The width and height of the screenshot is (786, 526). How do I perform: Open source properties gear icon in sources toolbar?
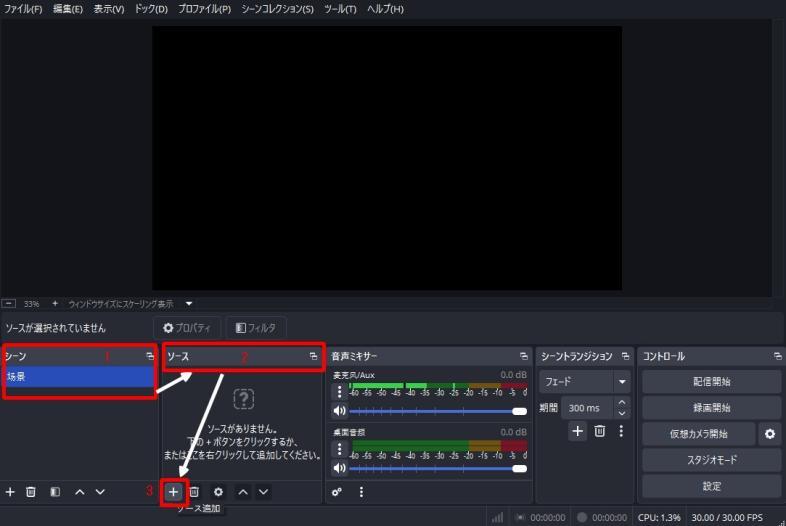(x=218, y=492)
